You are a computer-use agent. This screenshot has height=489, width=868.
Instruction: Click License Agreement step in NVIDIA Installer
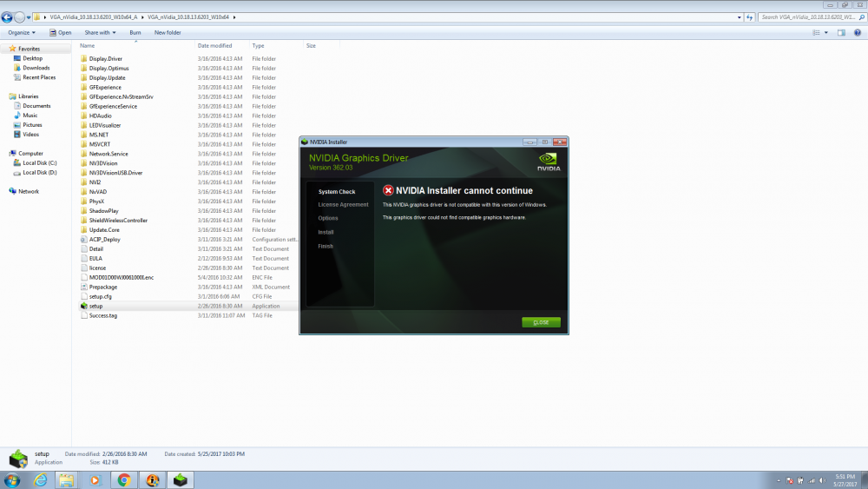pos(343,205)
